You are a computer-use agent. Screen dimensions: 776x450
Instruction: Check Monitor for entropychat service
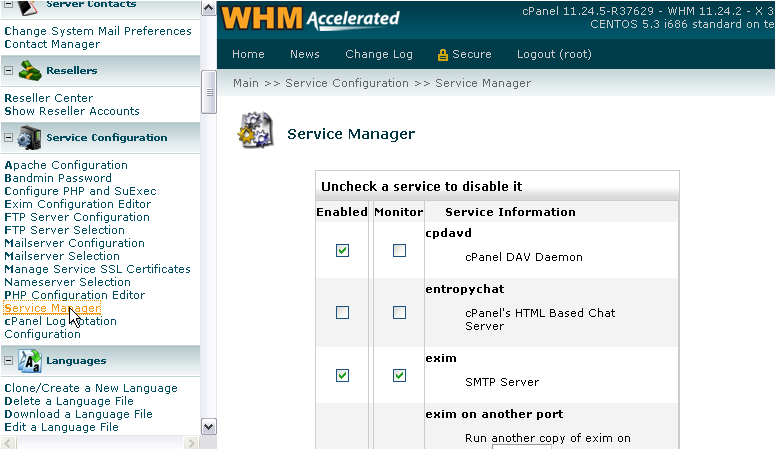tap(399, 312)
